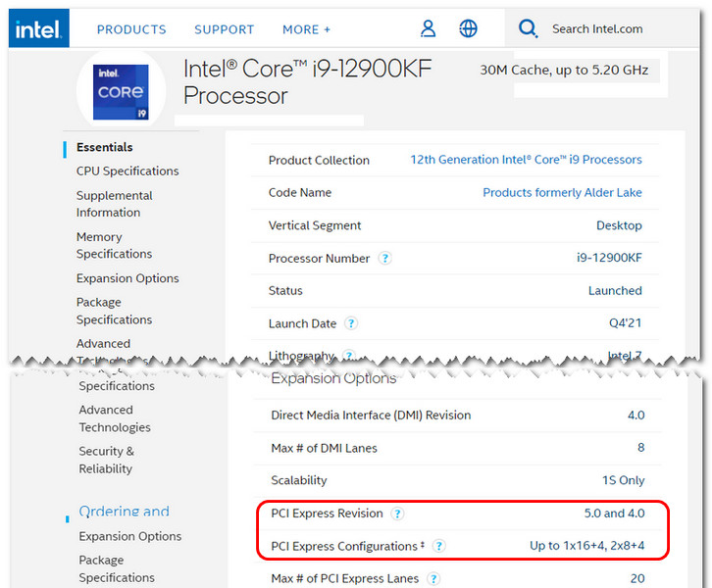Jump to Security & Reliability section
This screenshot has width=712, height=588.
[x=106, y=460]
